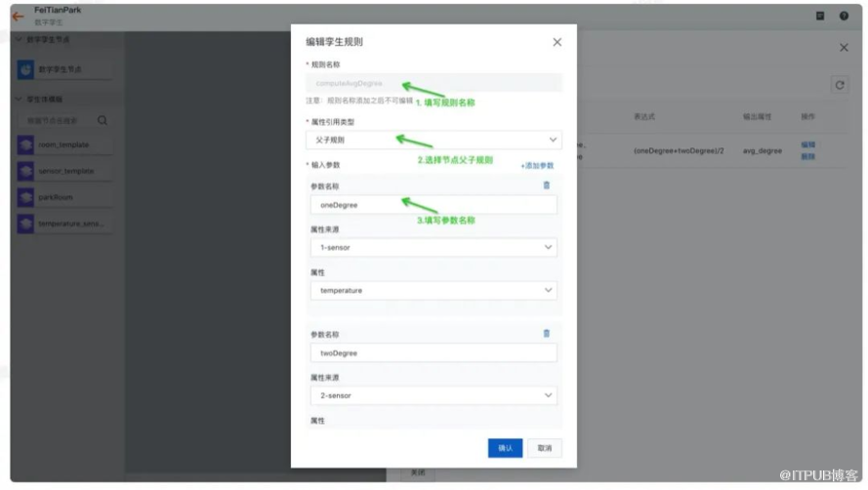
Task: Click the 取消 button
Action: coord(545,448)
